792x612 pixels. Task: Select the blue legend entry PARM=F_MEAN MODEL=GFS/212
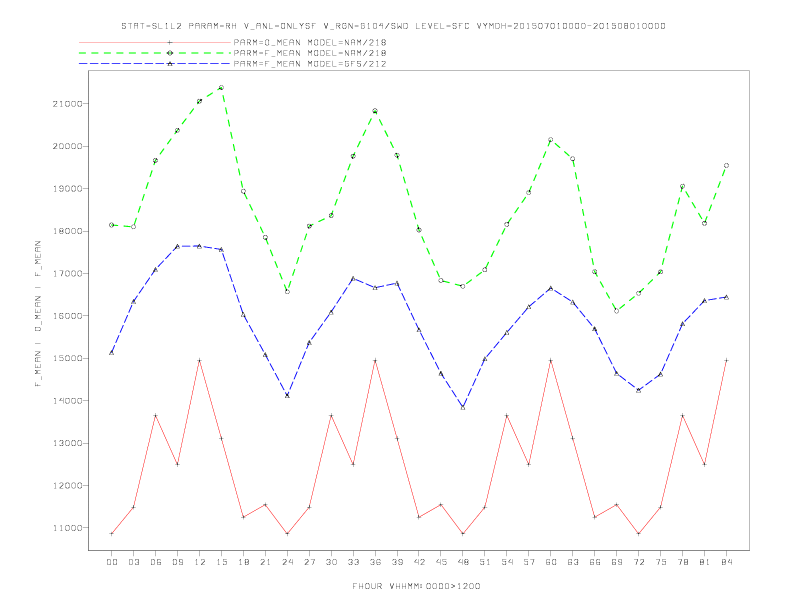pyautogui.click(x=310, y=64)
